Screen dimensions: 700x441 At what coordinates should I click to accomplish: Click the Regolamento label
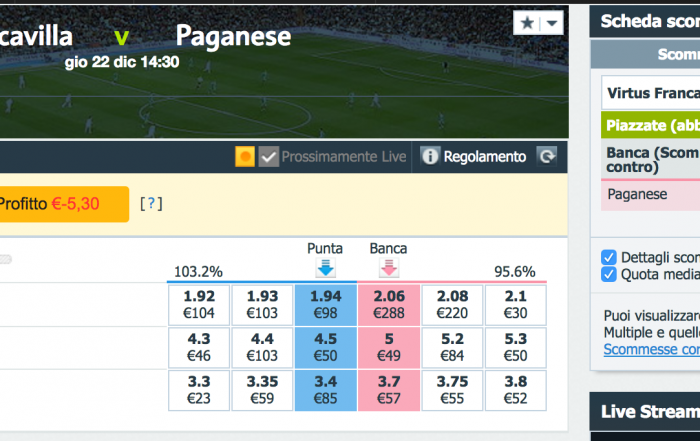click(484, 157)
